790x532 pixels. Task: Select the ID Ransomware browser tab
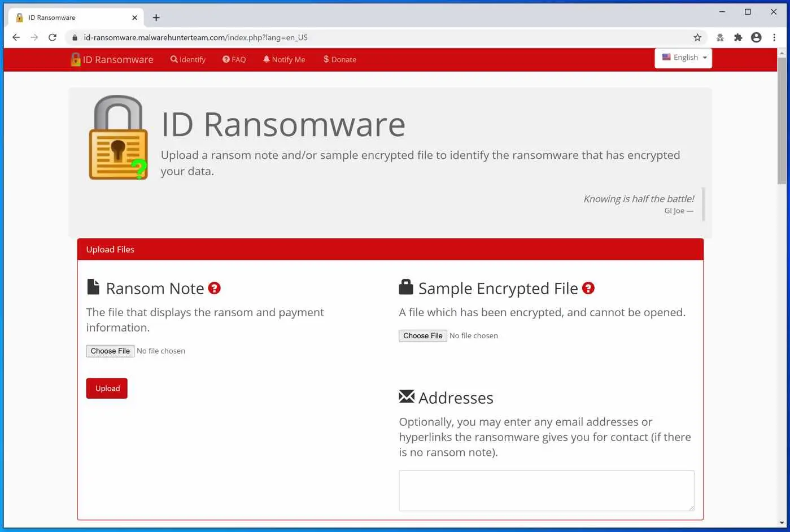click(x=76, y=18)
